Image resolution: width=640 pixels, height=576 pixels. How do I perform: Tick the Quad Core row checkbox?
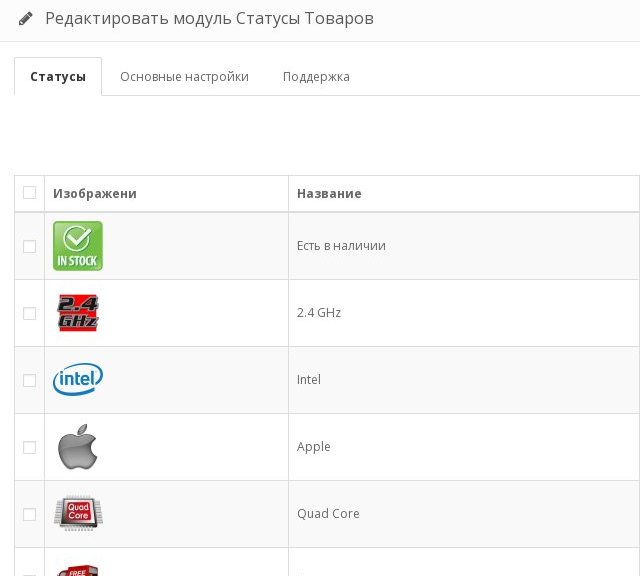(29, 514)
